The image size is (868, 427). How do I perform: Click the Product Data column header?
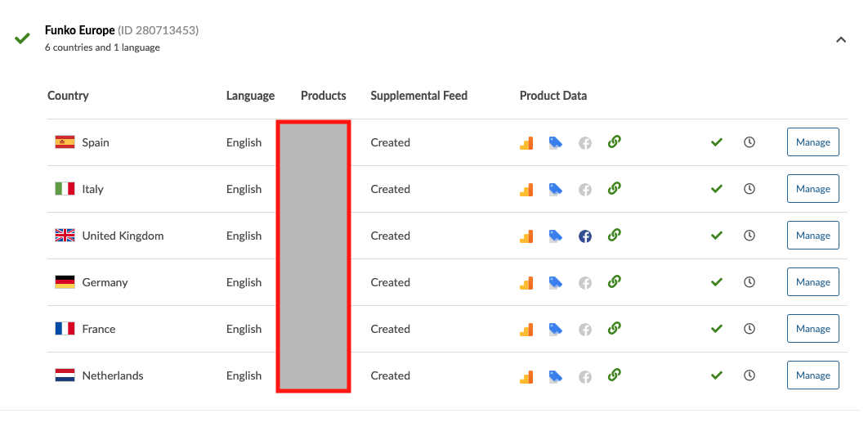553,96
